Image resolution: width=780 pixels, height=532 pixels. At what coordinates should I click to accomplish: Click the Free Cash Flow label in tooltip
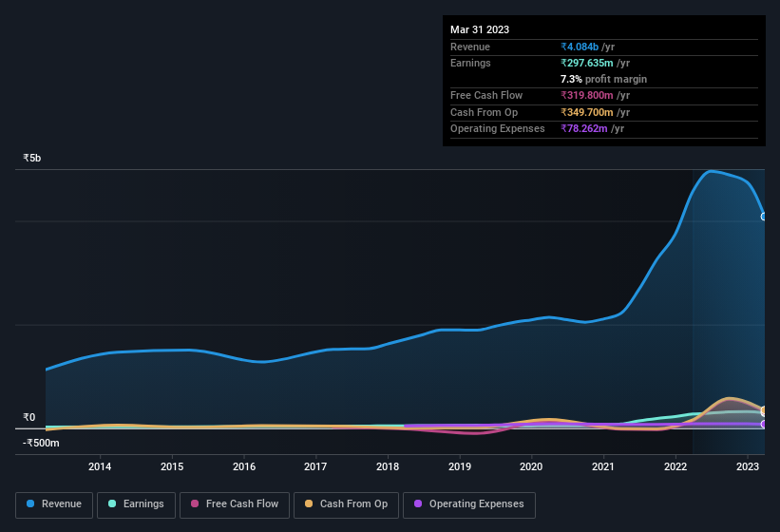point(486,95)
